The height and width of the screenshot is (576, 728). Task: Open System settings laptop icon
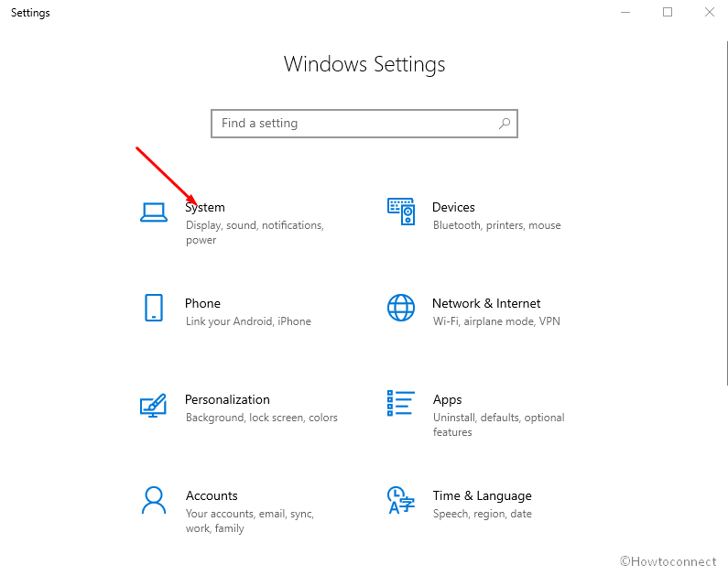[154, 212]
